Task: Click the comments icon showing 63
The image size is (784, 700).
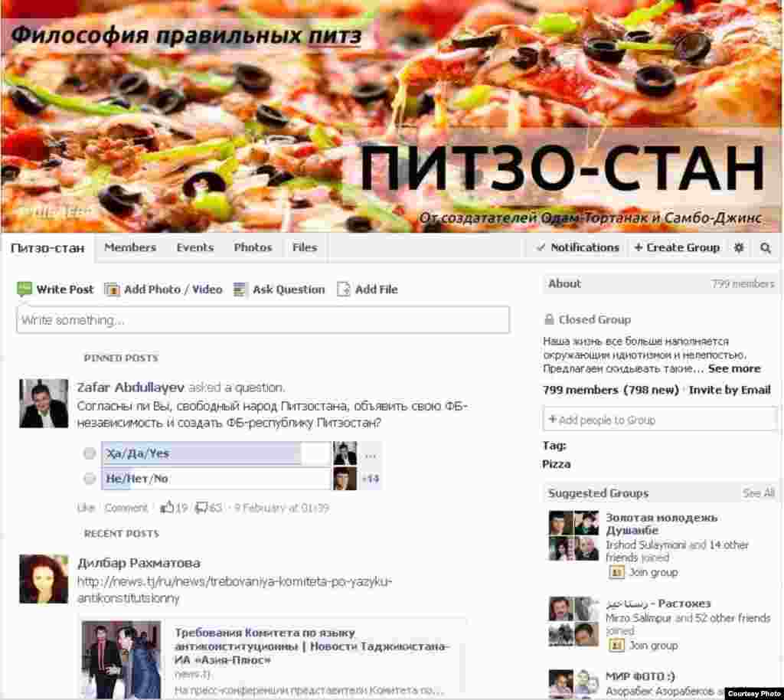Action: coord(202,507)
